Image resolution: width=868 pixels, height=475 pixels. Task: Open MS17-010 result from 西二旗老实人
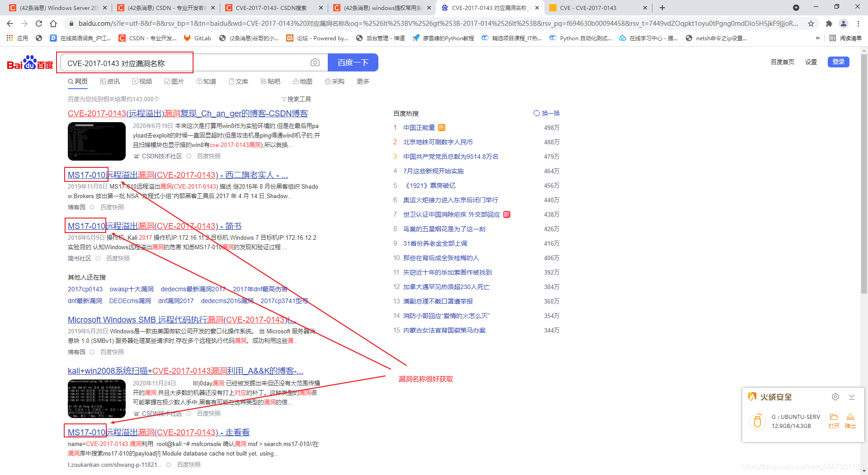[178, 175]
